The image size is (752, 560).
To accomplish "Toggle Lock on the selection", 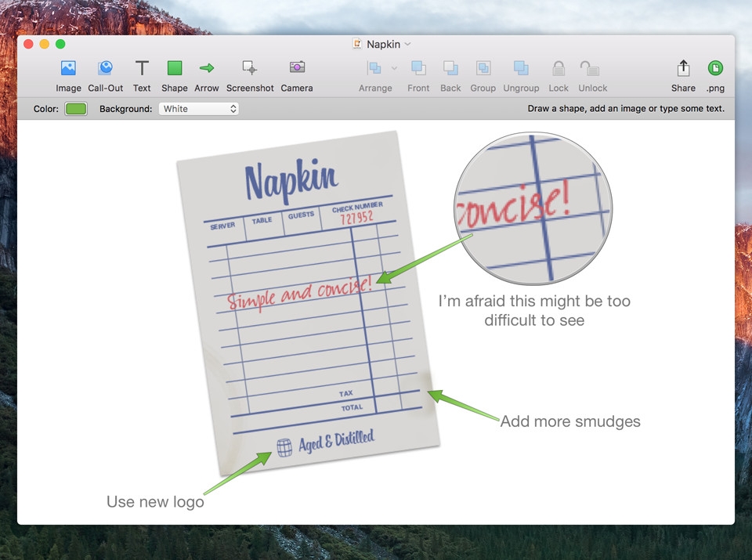I will 559,68.
